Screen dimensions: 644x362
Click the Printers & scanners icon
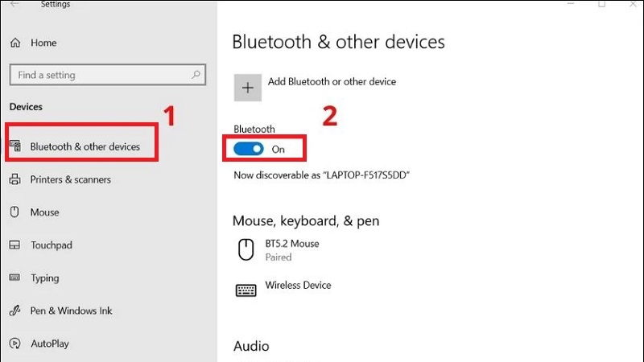pyautogui.click(x=14, y=179)
